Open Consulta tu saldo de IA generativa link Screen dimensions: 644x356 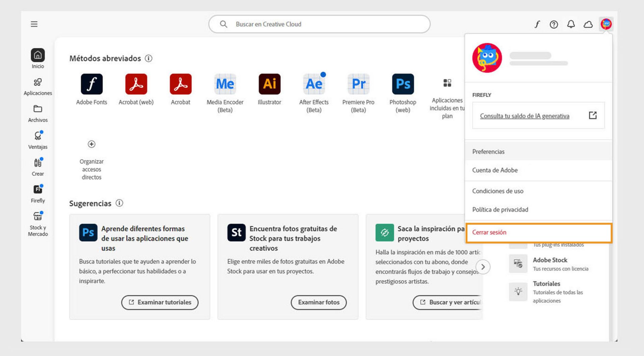click(x=525, y=116)
